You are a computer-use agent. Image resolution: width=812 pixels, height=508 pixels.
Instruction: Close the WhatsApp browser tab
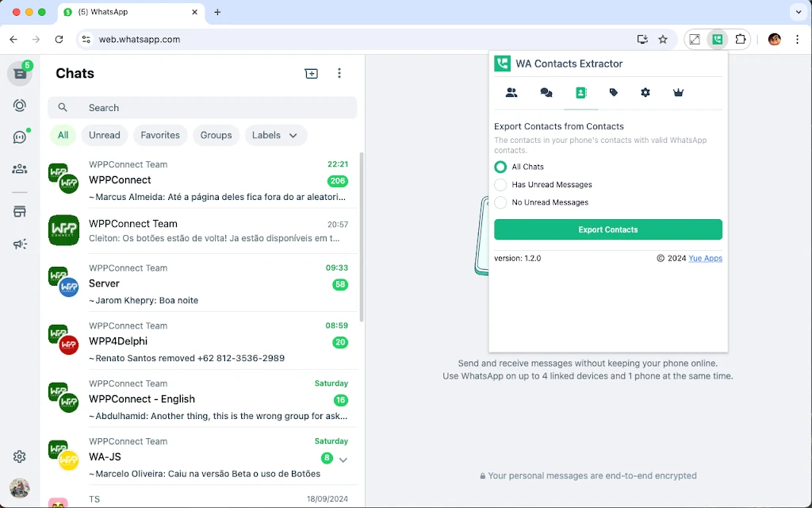195,12
